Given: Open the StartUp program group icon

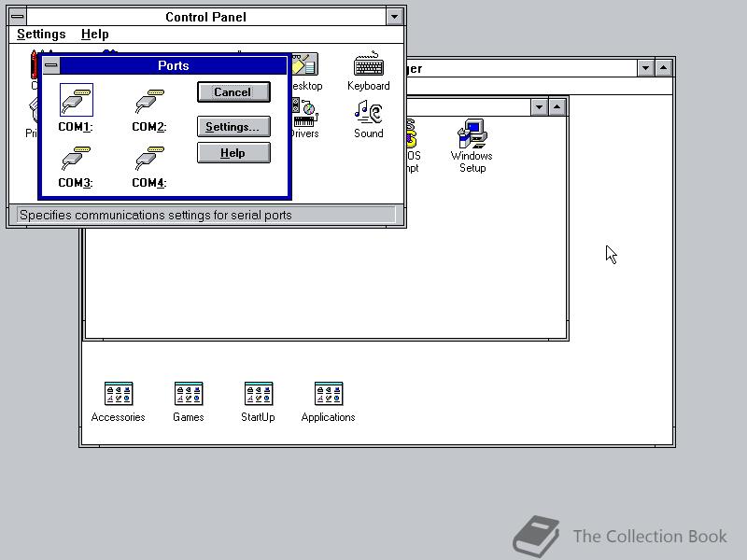Looking at the screenshot, I should 258,402.
